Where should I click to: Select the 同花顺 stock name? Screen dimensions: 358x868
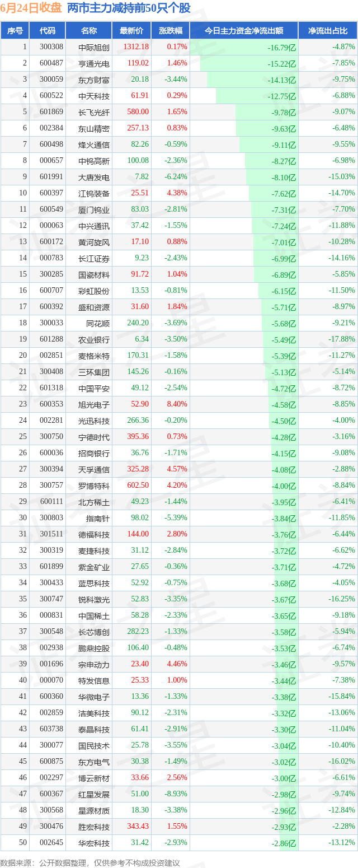tap(98, 323)
